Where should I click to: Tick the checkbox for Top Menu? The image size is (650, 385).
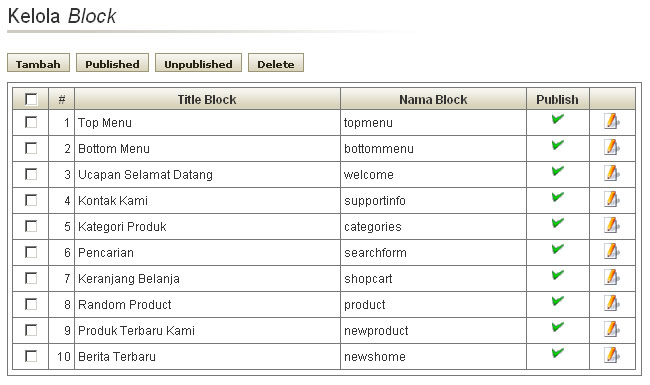31,122
